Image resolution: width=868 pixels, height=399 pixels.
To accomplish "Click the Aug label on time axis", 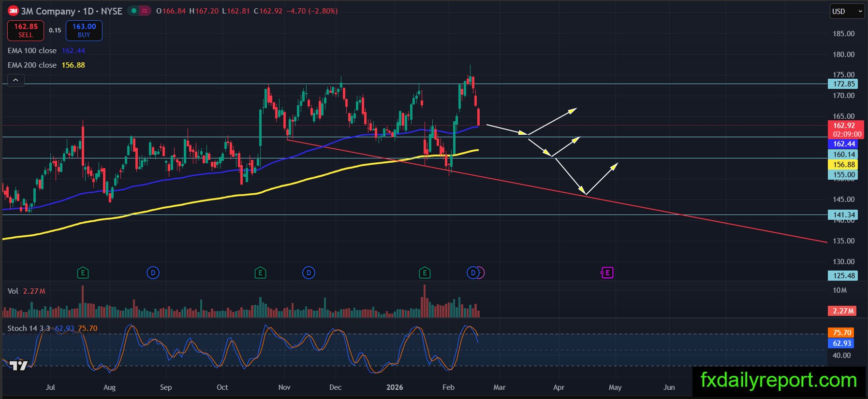I will tap(110, 387).
